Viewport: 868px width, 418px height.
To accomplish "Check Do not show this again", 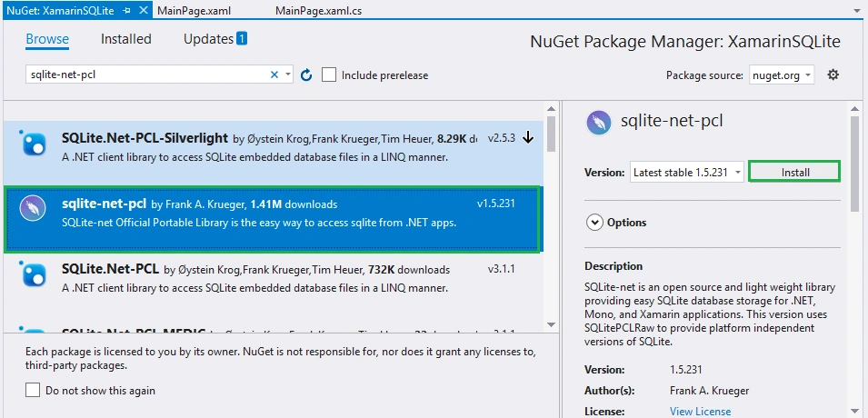I will point(33,391).
